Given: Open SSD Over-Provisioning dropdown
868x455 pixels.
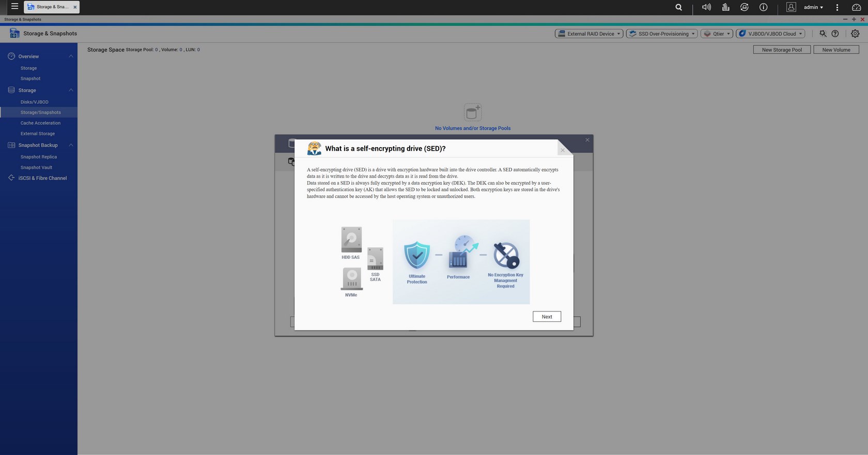Looking at the screenshot, I should (662, 34).
